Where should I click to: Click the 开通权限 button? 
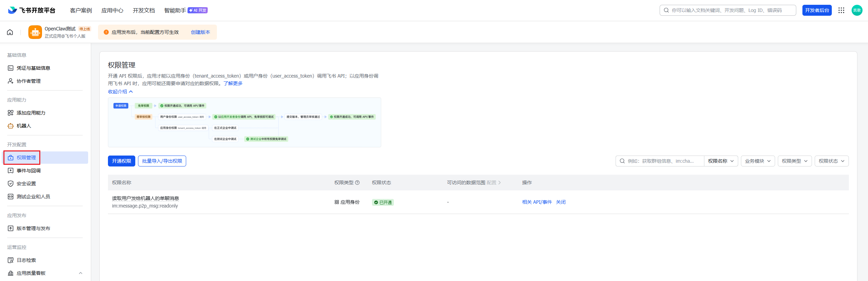pos(122,161)
